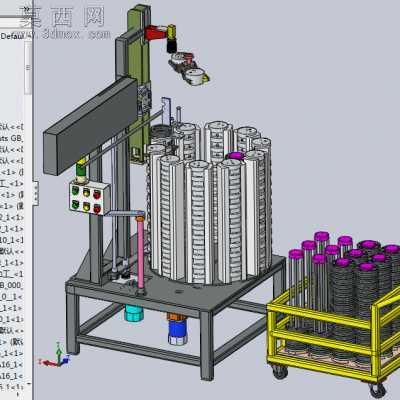Screen dimensions: 400x400
Task: Select the tree row containing 'B_000_'
Action: pyautogui.click(x=12, y=285)
